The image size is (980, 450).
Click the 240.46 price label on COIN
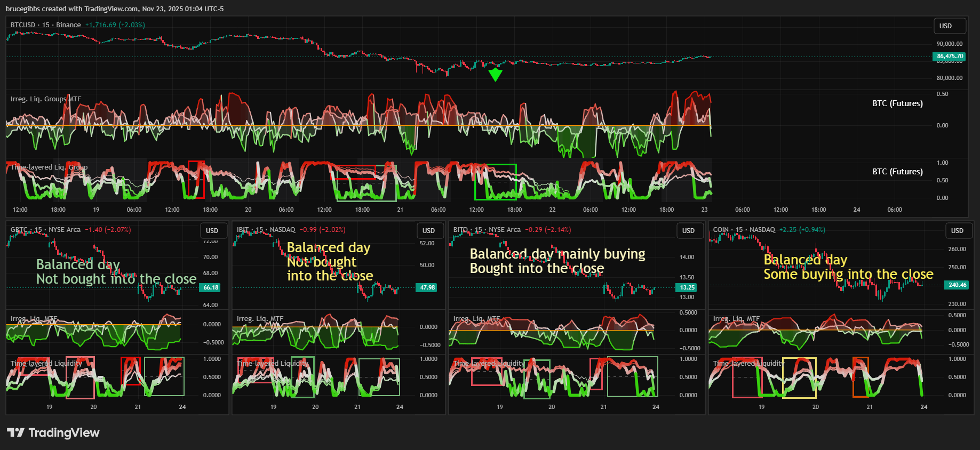[x=957, y=285]
